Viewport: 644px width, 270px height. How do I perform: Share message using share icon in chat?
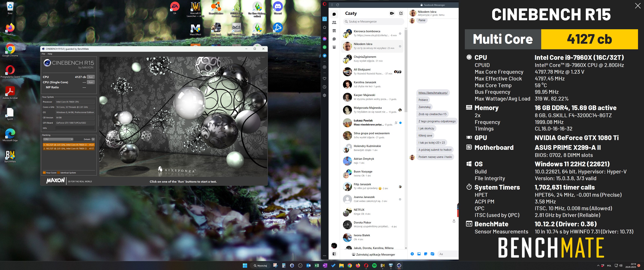pos(454,221)
